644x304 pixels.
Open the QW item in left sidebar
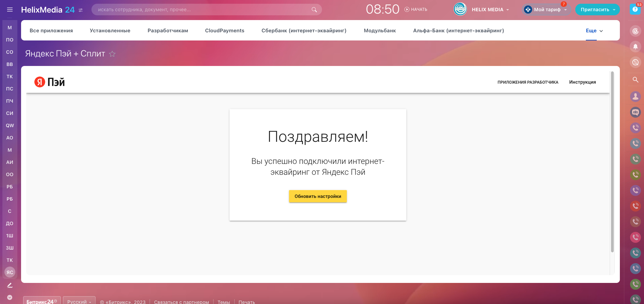point(10,125)
